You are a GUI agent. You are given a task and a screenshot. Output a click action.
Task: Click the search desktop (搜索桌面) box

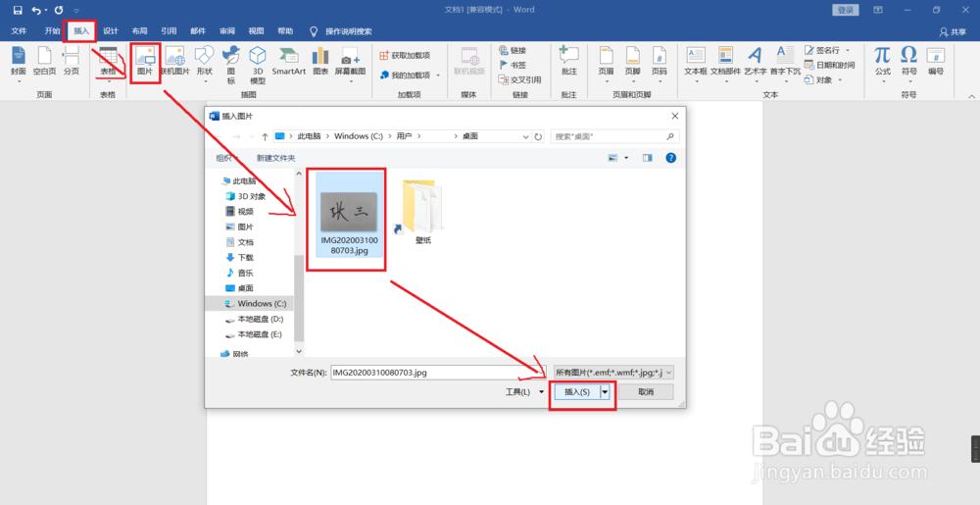tap(615, 136)
